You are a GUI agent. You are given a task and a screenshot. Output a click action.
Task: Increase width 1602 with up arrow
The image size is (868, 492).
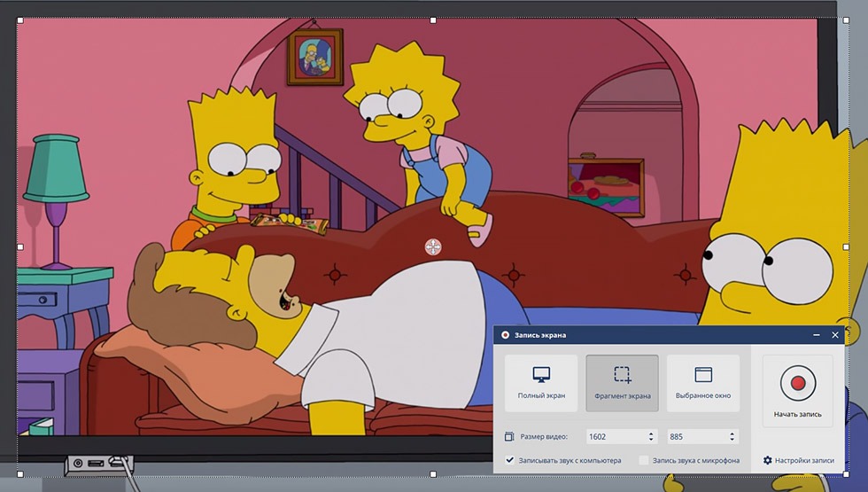point(651,433)
